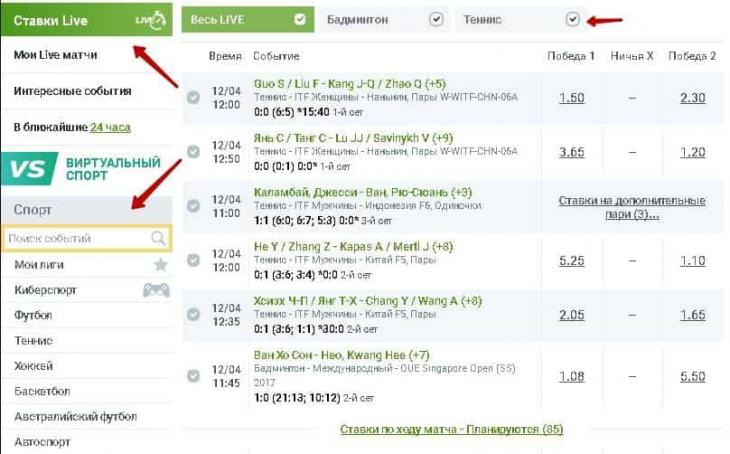Toggle the Весь LIVE checkbox
This screenshot has height=454, width=730.
pyautogui.click(x=300, y=19)
